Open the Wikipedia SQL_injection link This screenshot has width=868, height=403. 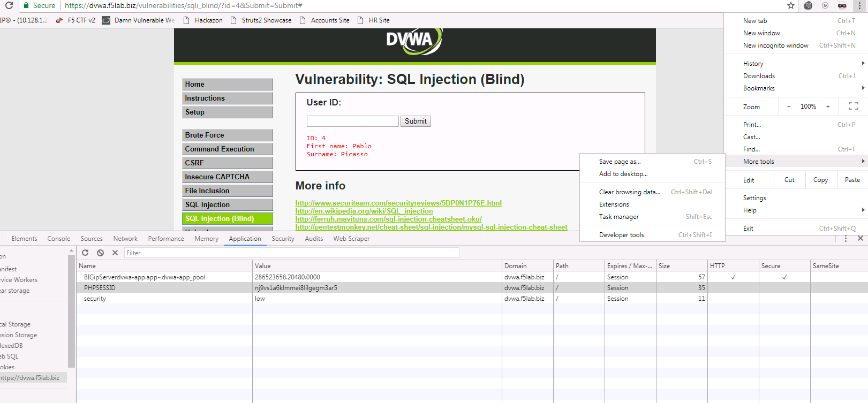(x=364, y=211)
